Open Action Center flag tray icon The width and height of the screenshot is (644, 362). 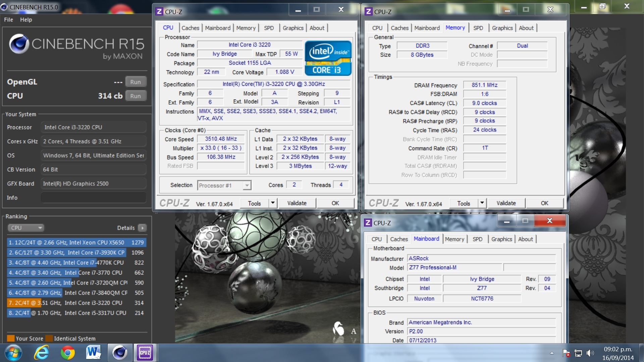pyautogui.click(x=566, y=353)
